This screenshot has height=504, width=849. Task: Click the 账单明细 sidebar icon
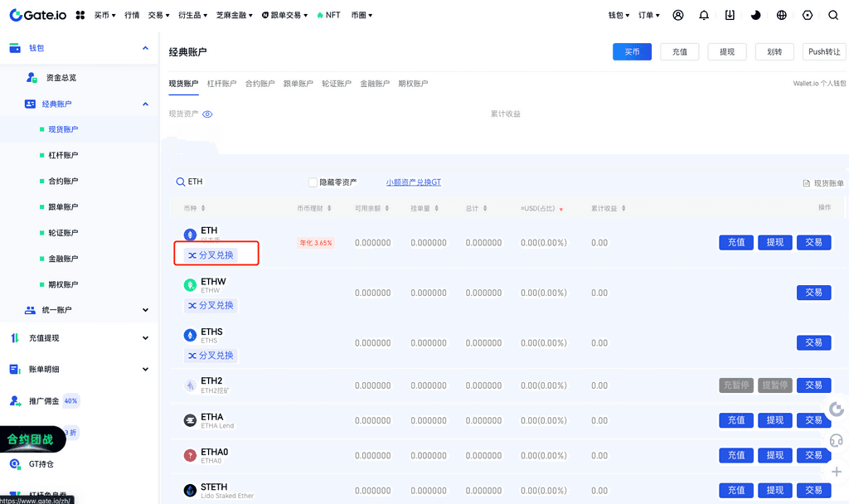(x=15, y=369)
